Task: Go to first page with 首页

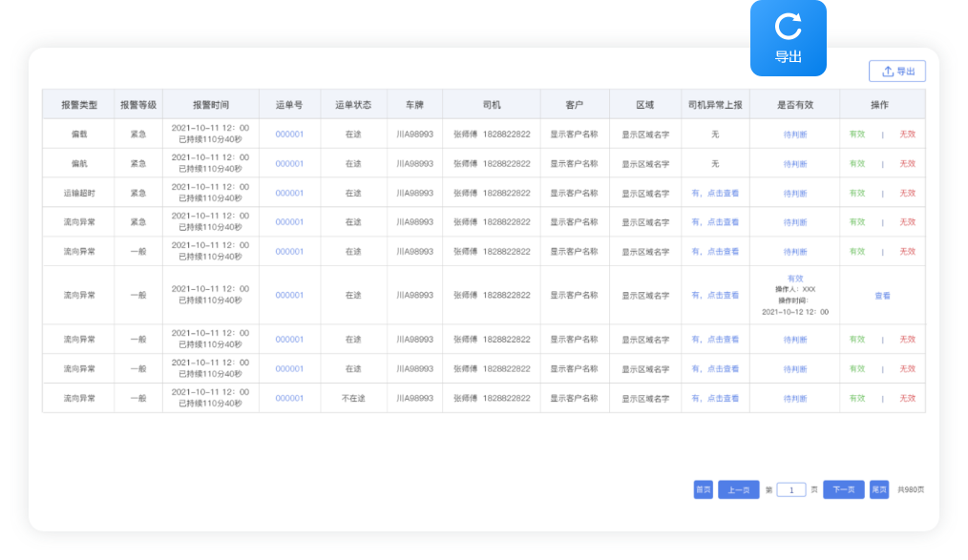Action: [704, 489]
